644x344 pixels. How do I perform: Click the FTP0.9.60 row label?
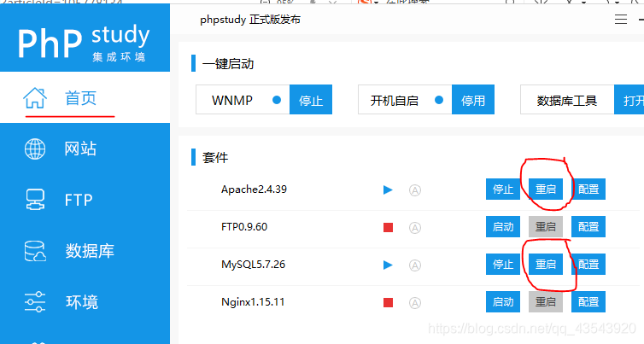click(x=244, y=226)
